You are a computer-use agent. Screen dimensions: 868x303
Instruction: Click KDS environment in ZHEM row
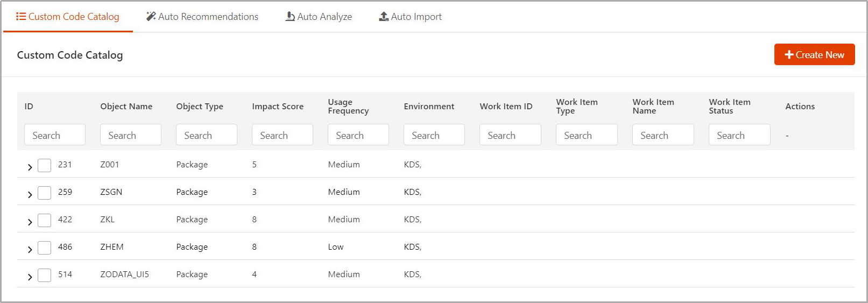(413, 247)
